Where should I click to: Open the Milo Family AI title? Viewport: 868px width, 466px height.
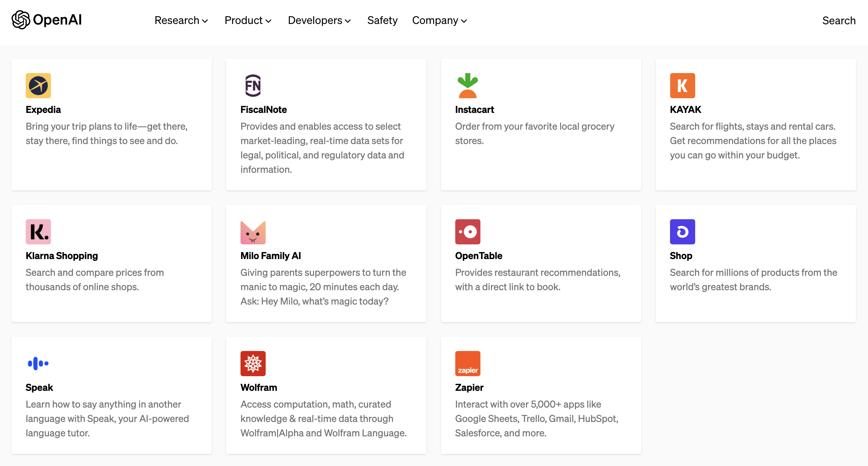(x=270, y=256)
